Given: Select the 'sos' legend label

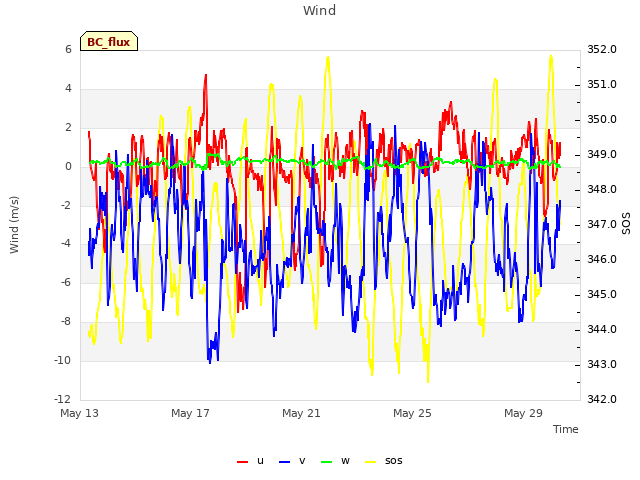Looking at the screenshot, I should 393,461.
